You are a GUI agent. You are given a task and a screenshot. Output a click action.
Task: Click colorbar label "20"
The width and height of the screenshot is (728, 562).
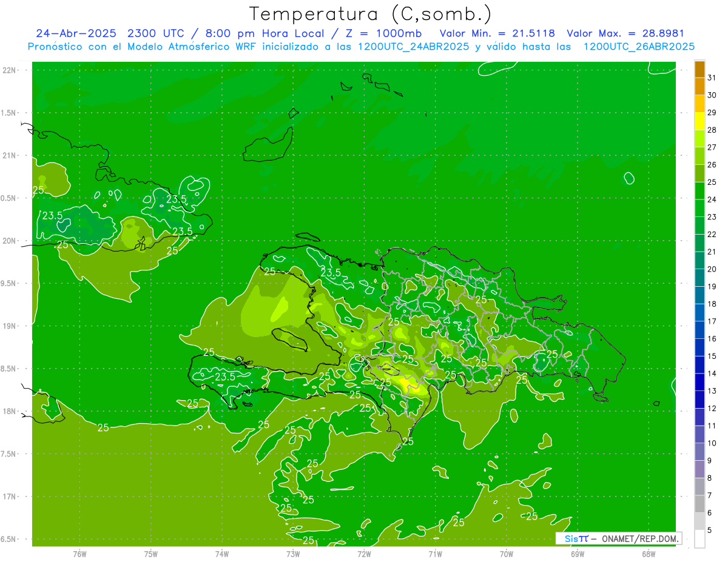(712, 269)
